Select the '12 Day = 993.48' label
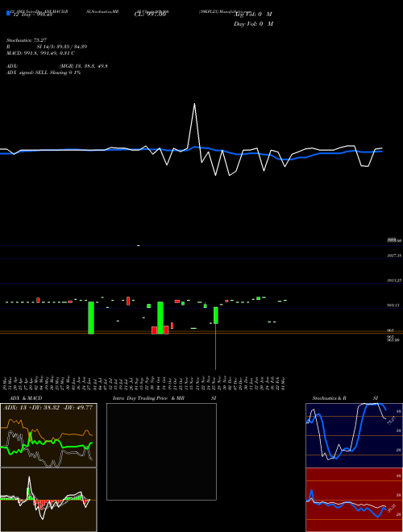The height and width of the screenshot is (532, 403). [32, 15]
